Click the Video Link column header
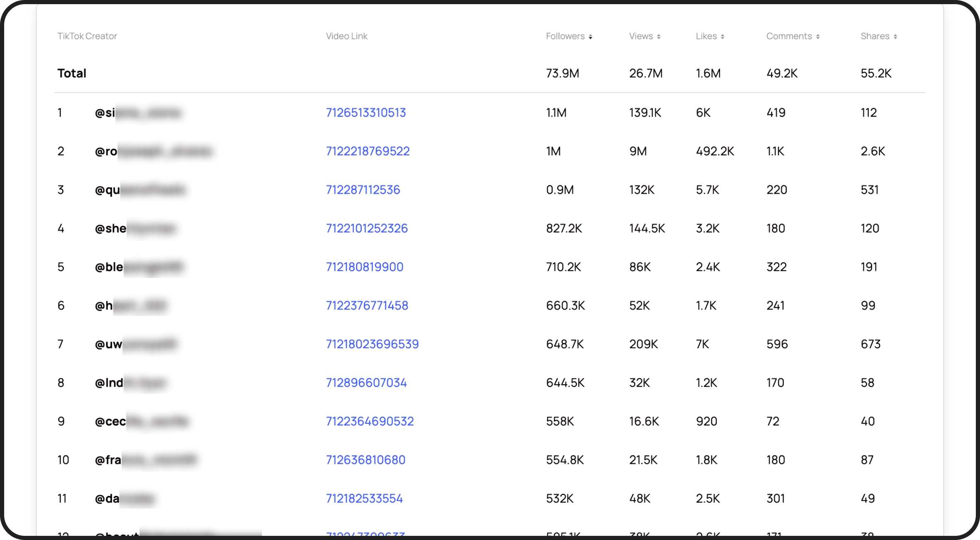This screenshot has height=540, width=980. coord(347,36)
